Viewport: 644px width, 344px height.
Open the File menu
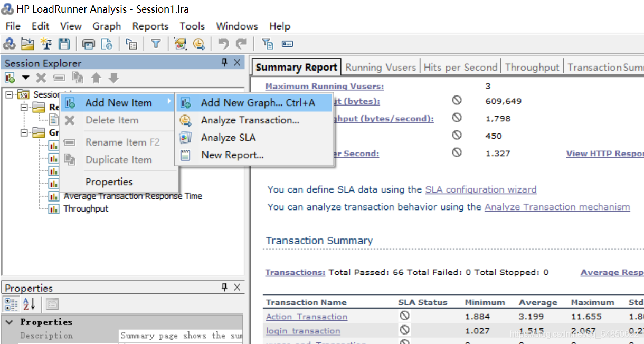click(13, 26)
